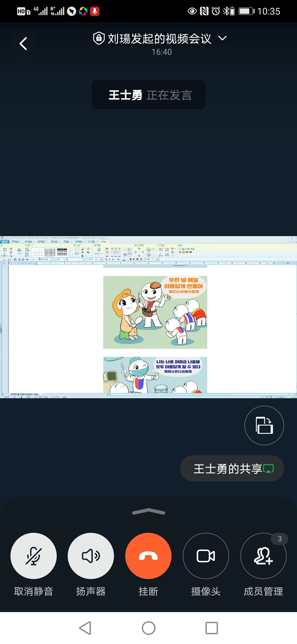The image size is (297, 644).
Task: Tap the rotate screen button
Action: pyautogui.click(x=264, y=425)
